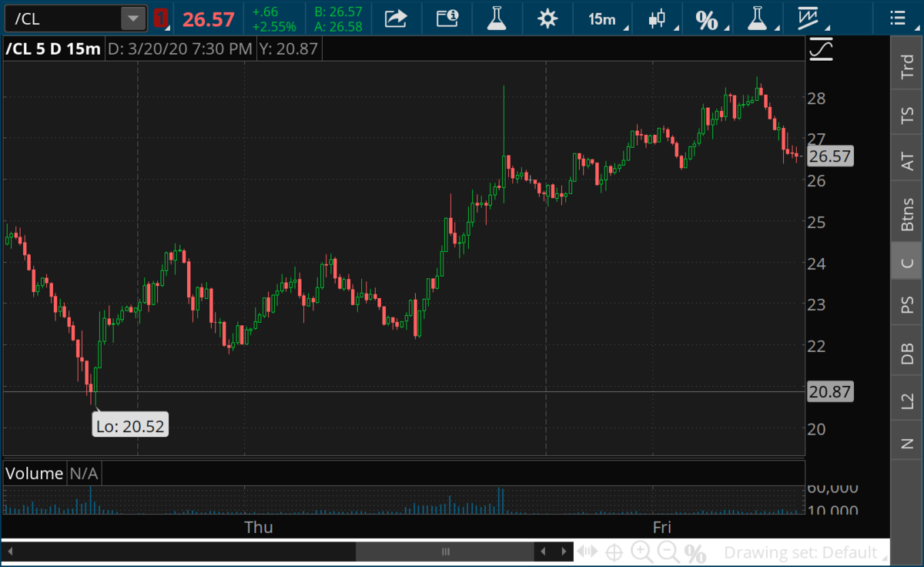
Task: Click the /CL 5 D 15m chart label
Action: 53,49
